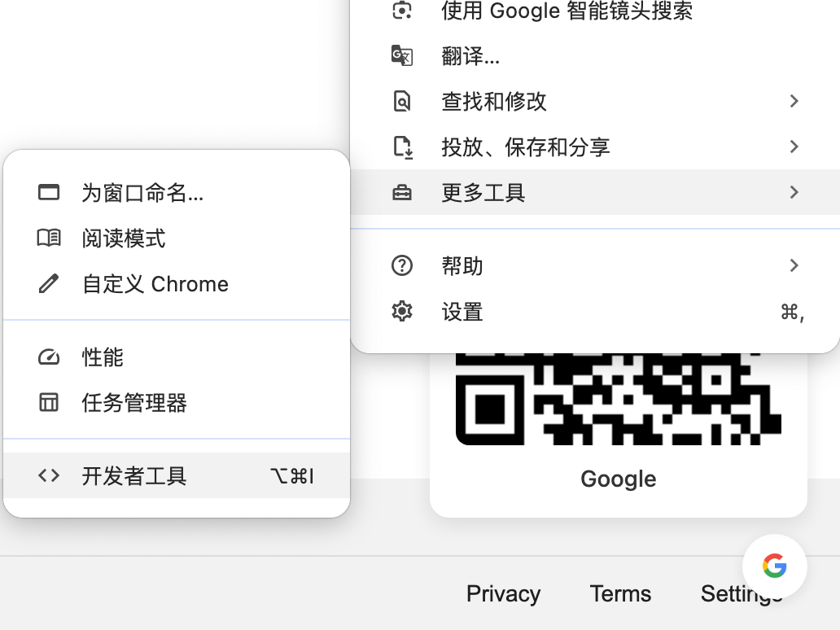This screenshot has width=840, height=630.
Task: Open 开发者工具 from the submenu
Action: [134, 476]
